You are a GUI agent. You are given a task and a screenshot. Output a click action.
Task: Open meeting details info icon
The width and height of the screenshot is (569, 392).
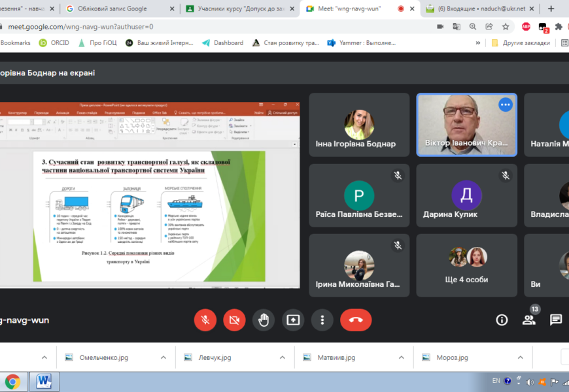point(502,319)
